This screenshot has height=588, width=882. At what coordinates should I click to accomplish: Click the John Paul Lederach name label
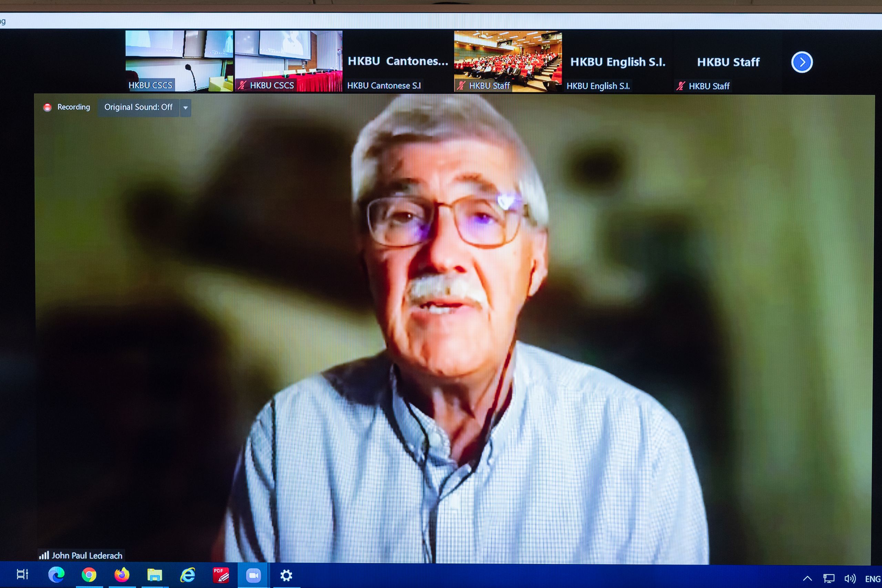coord(87,555)
